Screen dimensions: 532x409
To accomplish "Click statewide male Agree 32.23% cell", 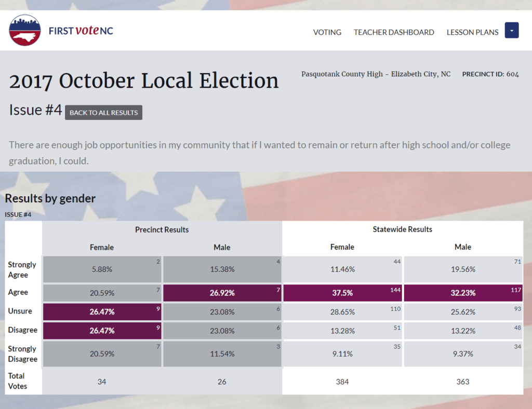I will tap(463, 293).
